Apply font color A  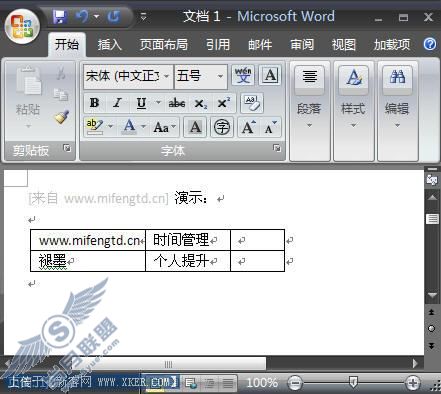[129, 127]
